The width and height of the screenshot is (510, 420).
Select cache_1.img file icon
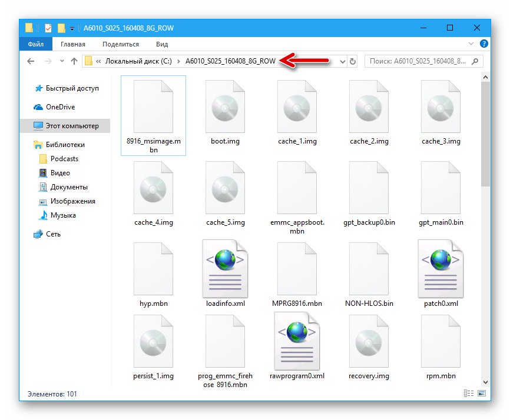[x=297, y=106]
